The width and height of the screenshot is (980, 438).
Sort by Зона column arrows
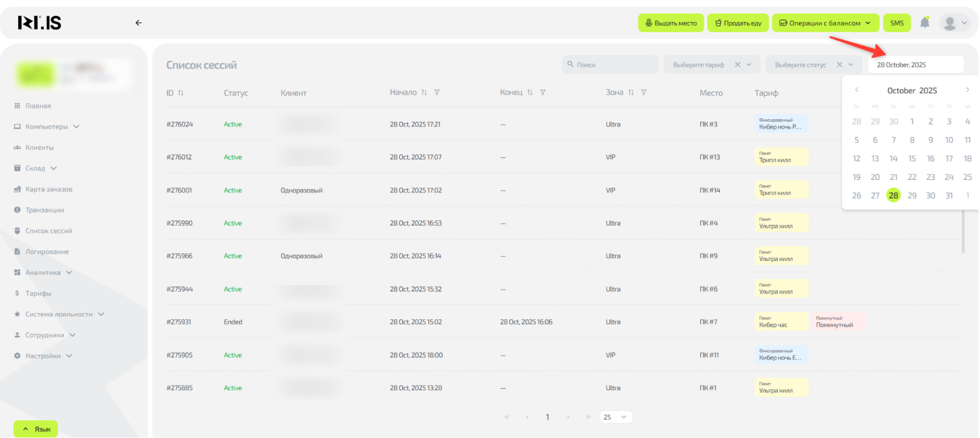coord(631,92)
